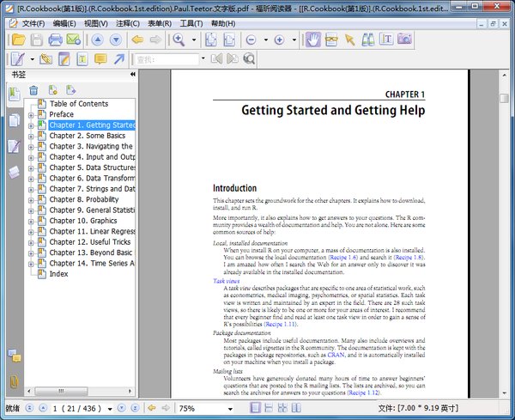Image resolution: width=515 pixels, height=420 pixels.
Task: Select the snapshot camera tool
Action: (x=404, y=40)
